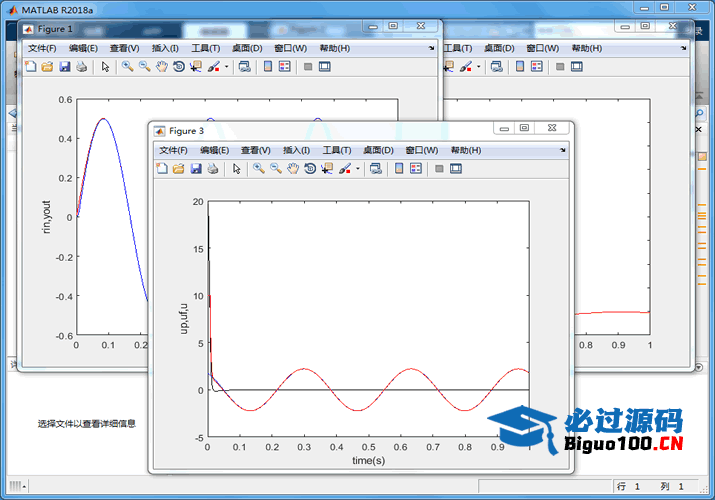Click Hide Plot Tools button in Figure 1

[308, 67]
